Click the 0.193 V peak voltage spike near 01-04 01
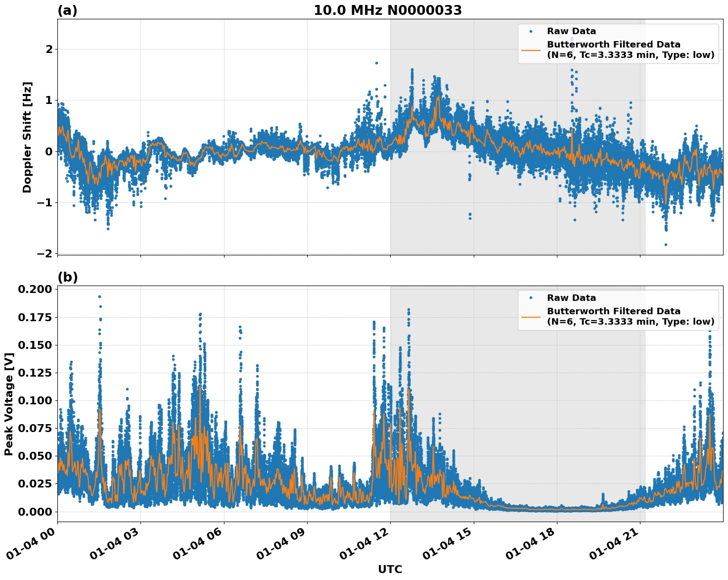 pyautogui.click(x=100, y=297)
